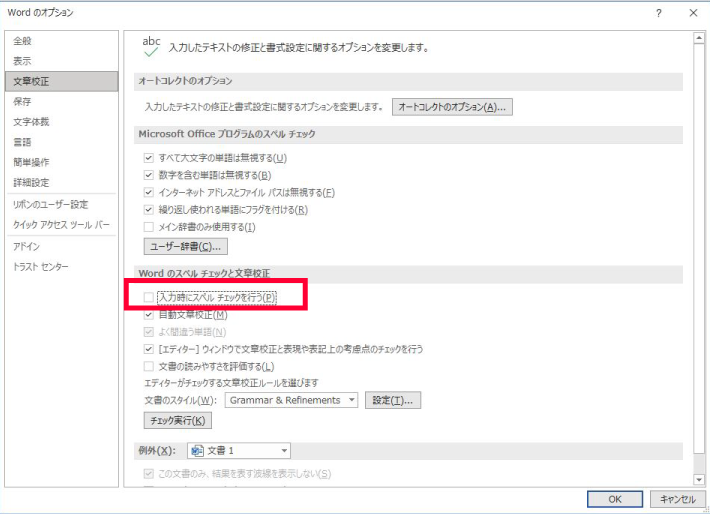Open ユーザー辞書 button
This screenshot has width=710, height=514.
click(x=186, y=246)
